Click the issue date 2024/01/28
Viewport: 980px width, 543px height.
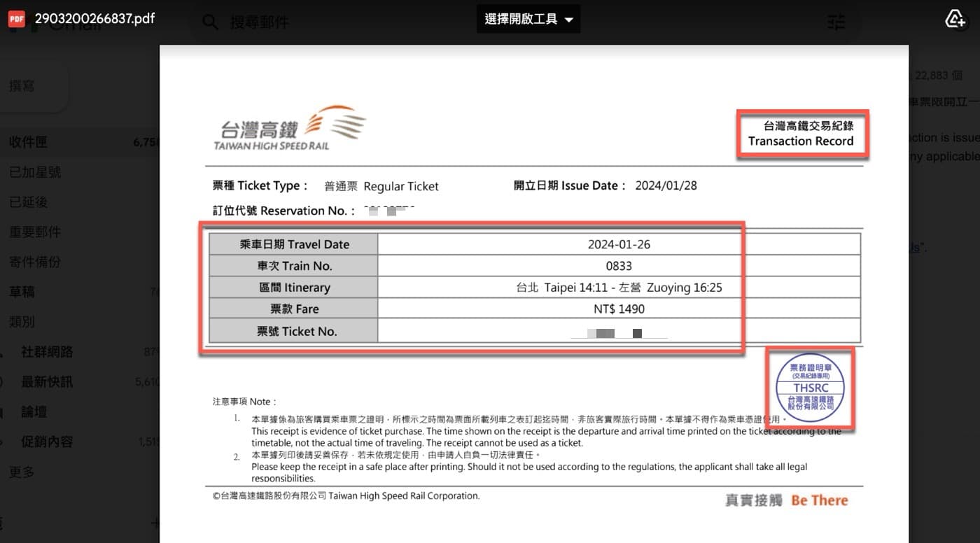coord(666,186)
